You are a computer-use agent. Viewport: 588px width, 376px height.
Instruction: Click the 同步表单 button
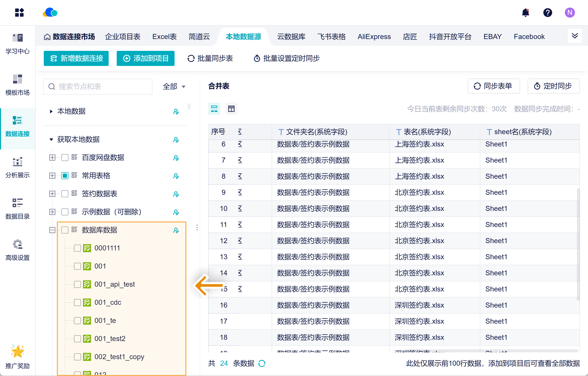(493, 86)
